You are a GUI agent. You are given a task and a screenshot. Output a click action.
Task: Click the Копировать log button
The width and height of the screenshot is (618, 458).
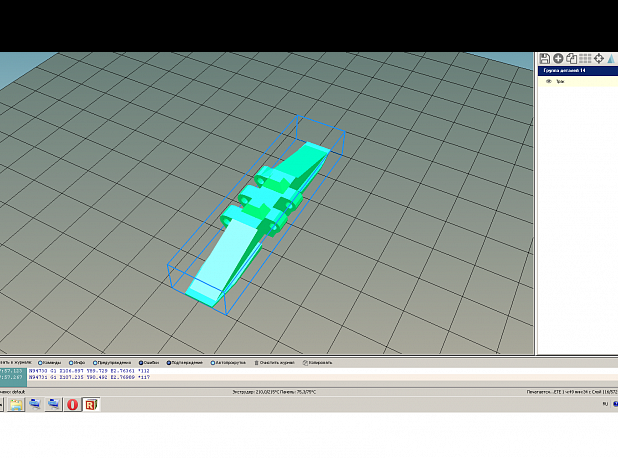pos(318,363)
